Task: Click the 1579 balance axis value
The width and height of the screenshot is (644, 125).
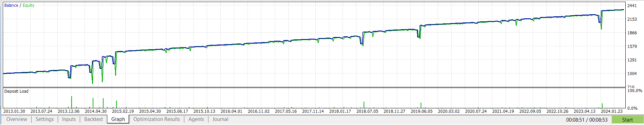Action: [632, 47]
